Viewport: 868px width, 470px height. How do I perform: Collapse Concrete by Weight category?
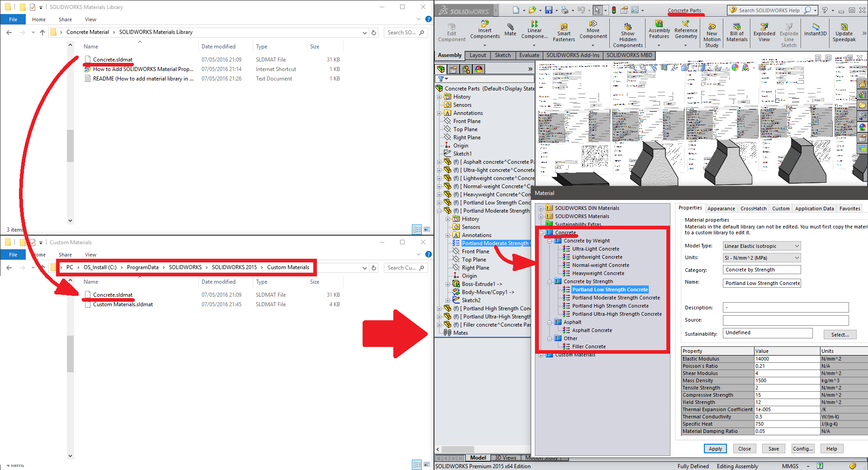[x=550, y=241]
